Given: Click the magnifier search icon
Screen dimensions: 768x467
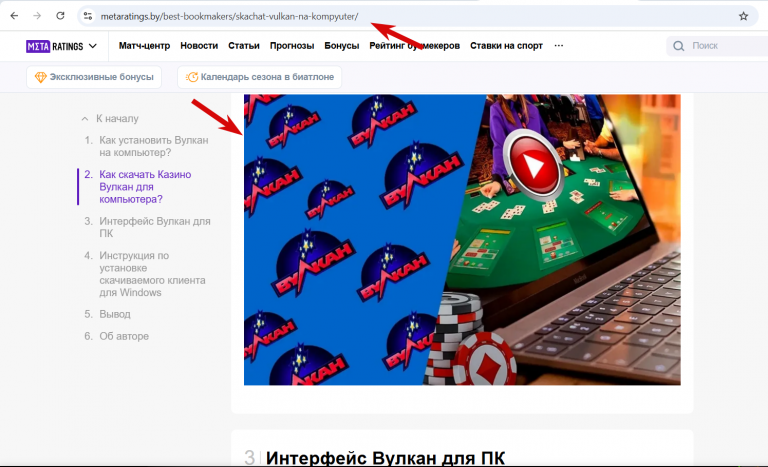Looking at the screenshot, I should point(678,46).
